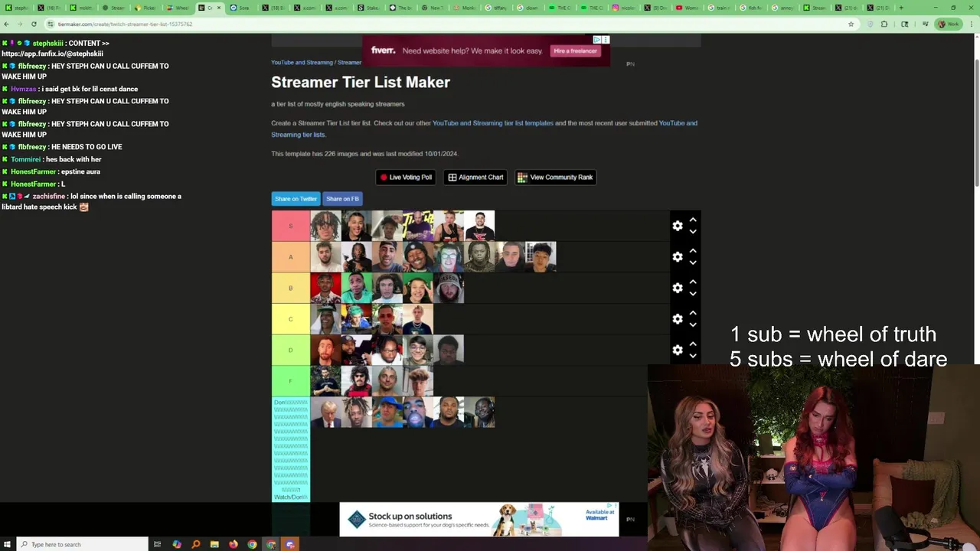Screen dimensions: 980x551
Task: Move A tier row down with chevron
Action: pos(693,262)
